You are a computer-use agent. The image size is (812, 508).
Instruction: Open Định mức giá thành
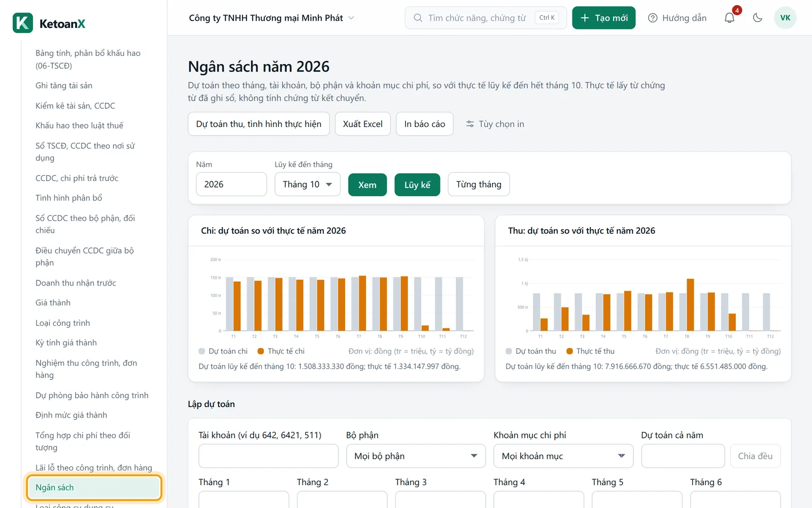71,415
